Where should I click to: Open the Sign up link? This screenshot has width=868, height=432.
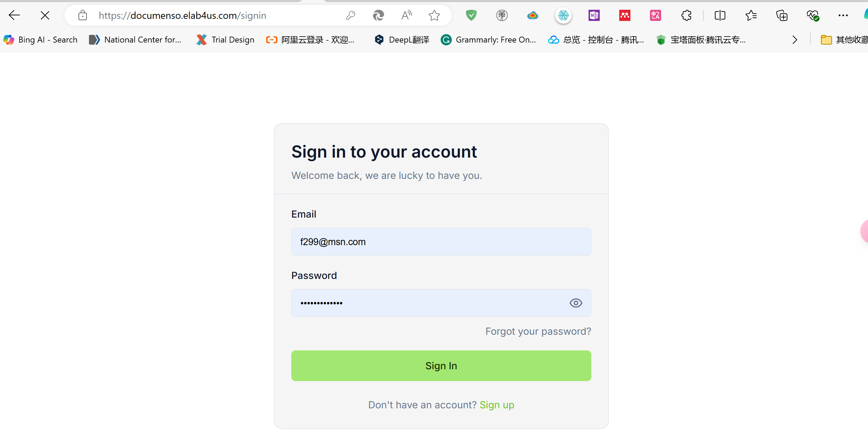pos(497,405)
